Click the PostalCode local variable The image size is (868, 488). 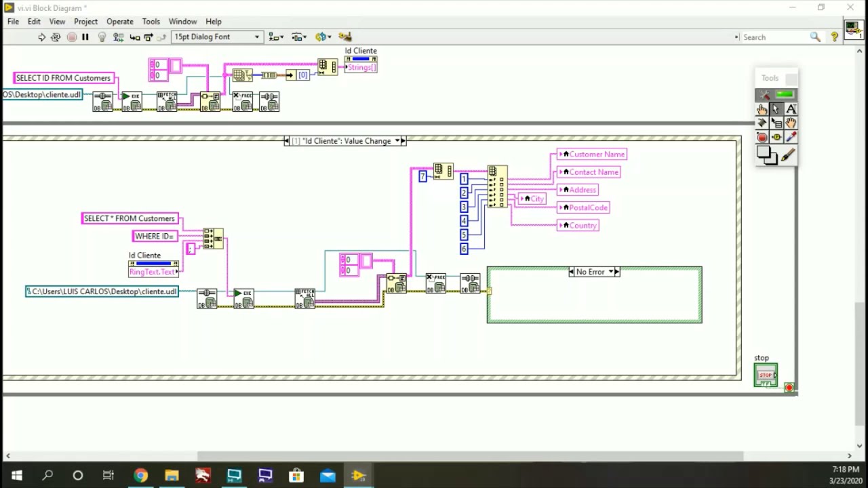584,207
